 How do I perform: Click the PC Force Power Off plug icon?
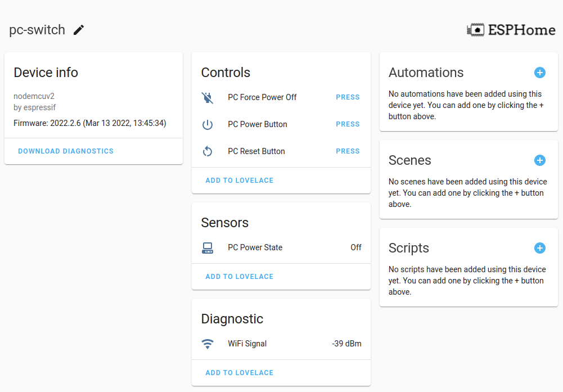[x=208, y=97]
